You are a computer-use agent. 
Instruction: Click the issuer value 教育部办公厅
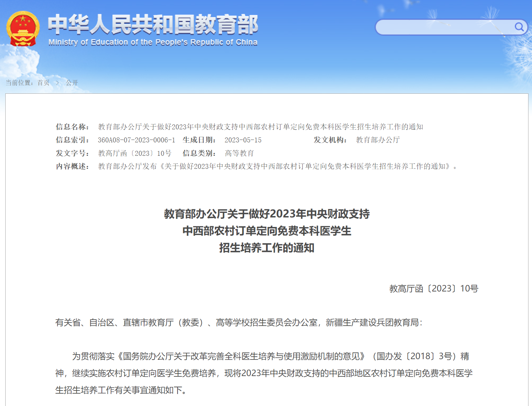(x=378, y=140)
